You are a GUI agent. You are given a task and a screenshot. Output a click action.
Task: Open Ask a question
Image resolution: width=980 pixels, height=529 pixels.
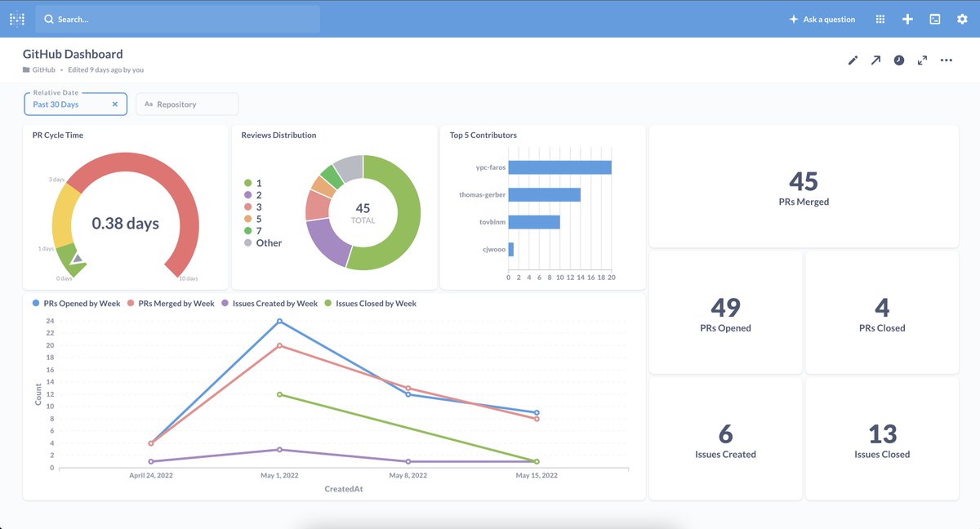[x=822, y=19]
